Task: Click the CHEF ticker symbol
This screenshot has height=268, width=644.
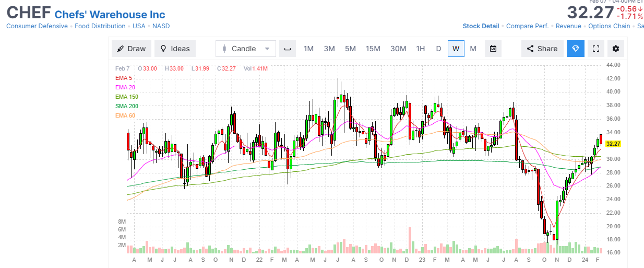Action: point(28,12)
